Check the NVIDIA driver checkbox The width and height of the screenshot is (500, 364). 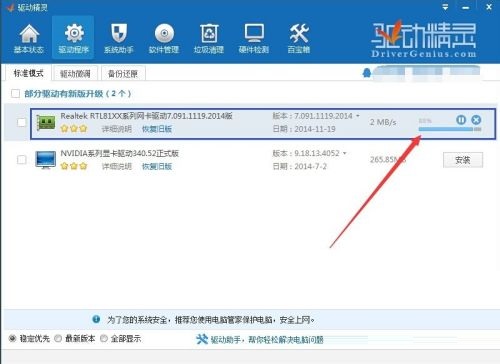pyautogui.click(x=22, y=160)
